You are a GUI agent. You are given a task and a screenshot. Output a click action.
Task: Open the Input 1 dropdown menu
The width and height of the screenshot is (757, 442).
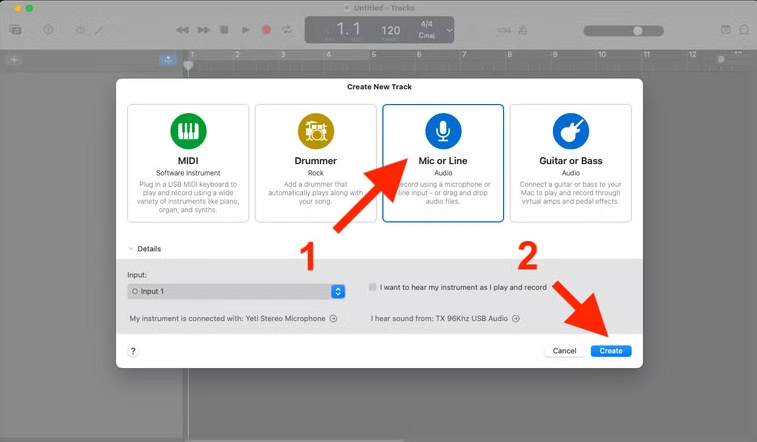(338, 291)
